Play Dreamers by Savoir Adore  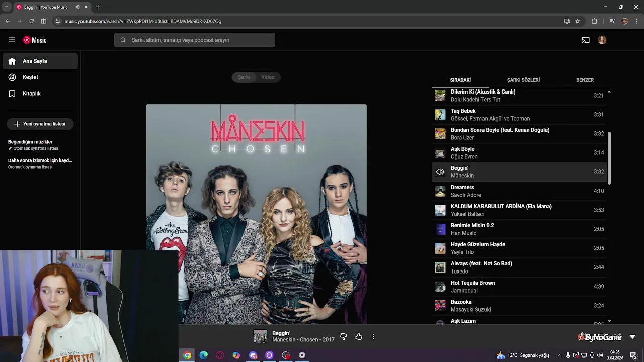519,191
